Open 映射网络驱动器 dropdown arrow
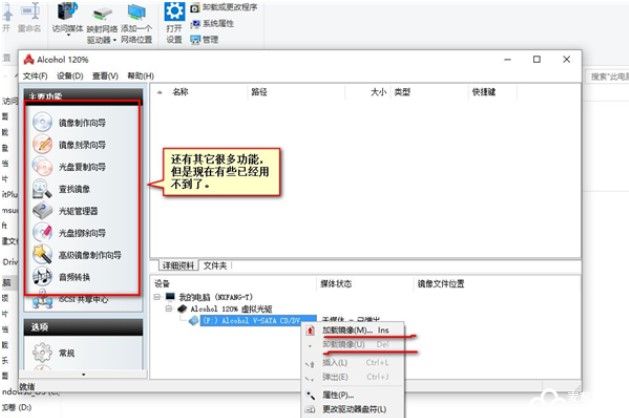Screen dimensions: 629x418 [115, 40]
